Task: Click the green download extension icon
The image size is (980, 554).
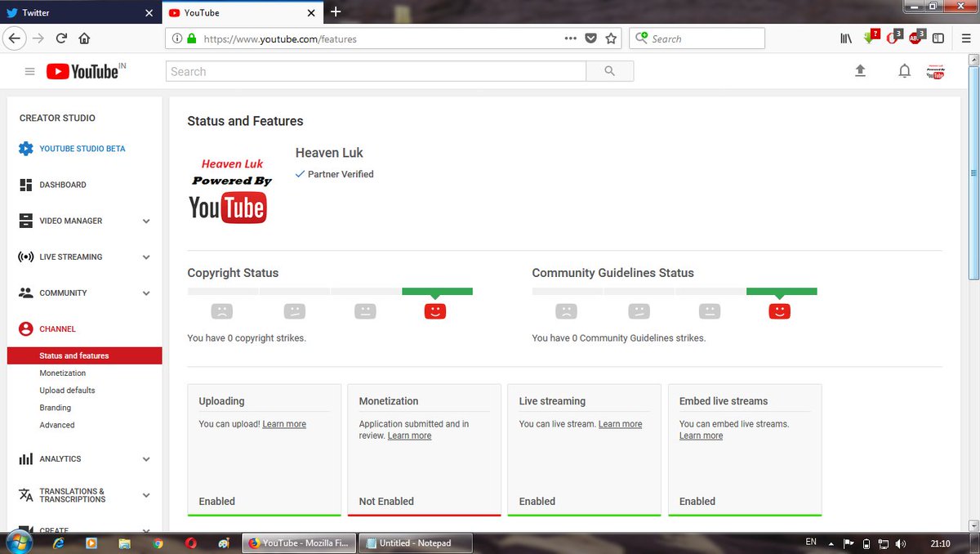Action: [x=871, y=38]
